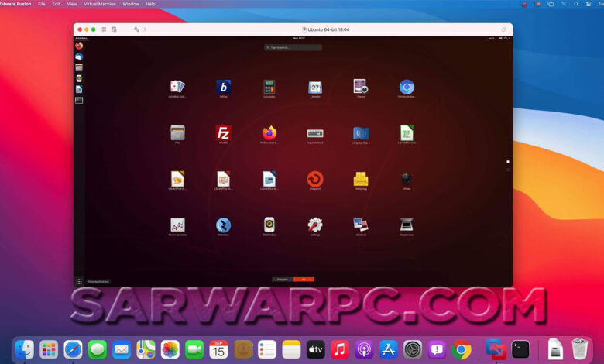Open Ubuntu Settings in the grid
The image size is (604, 364).
point(315,225)
